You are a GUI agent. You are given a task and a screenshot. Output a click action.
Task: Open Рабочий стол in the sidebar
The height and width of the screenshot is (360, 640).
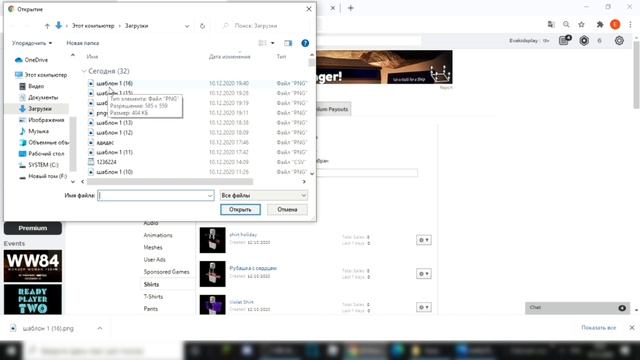click(x=42, y=153)
